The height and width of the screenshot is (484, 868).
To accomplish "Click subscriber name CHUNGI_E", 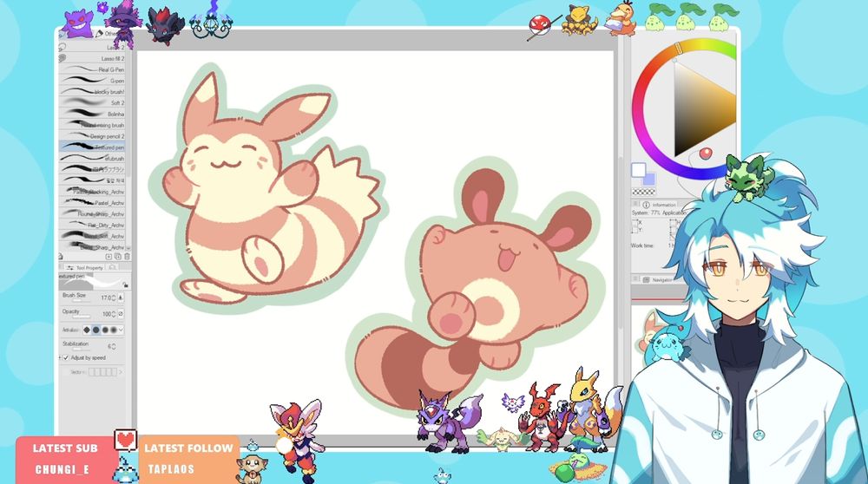I will tap(62, 469).
